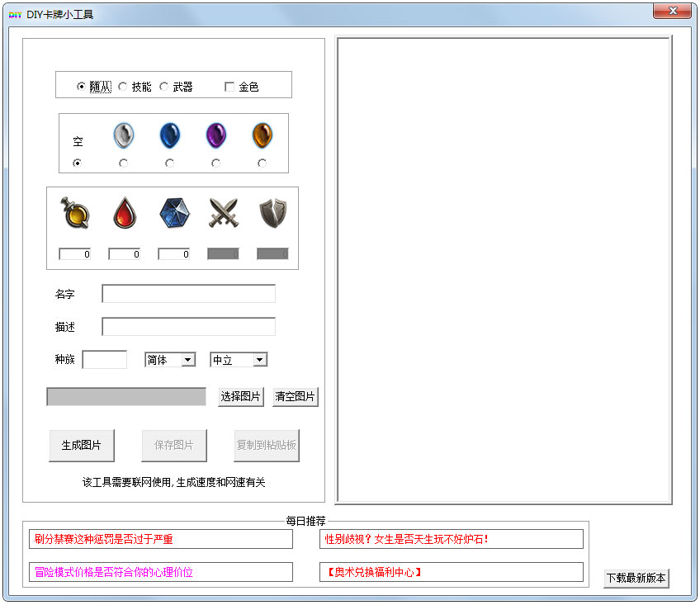Click the purple epic gem icon
The image size is (700, 605).
[216, 135]
